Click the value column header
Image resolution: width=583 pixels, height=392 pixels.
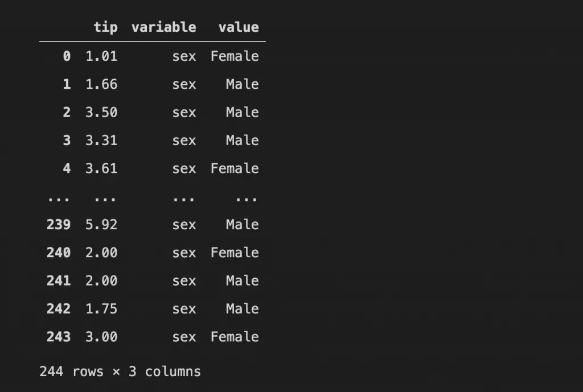pos(239,27)
